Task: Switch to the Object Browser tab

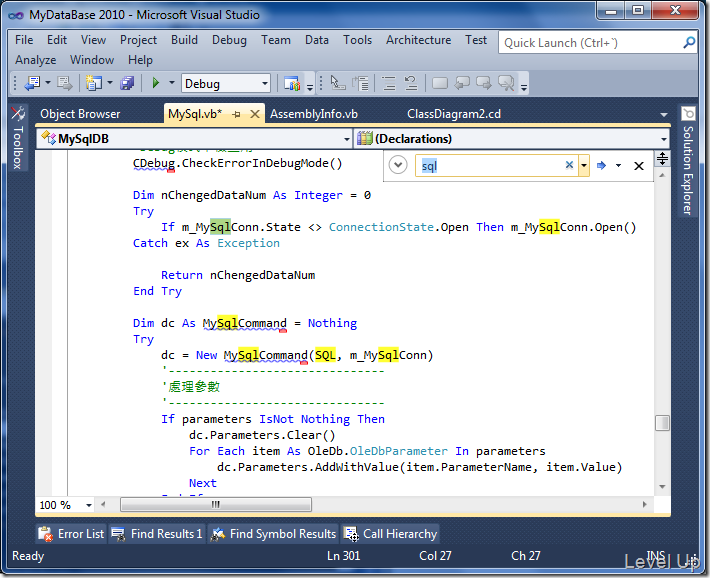Action: (80, 114)
